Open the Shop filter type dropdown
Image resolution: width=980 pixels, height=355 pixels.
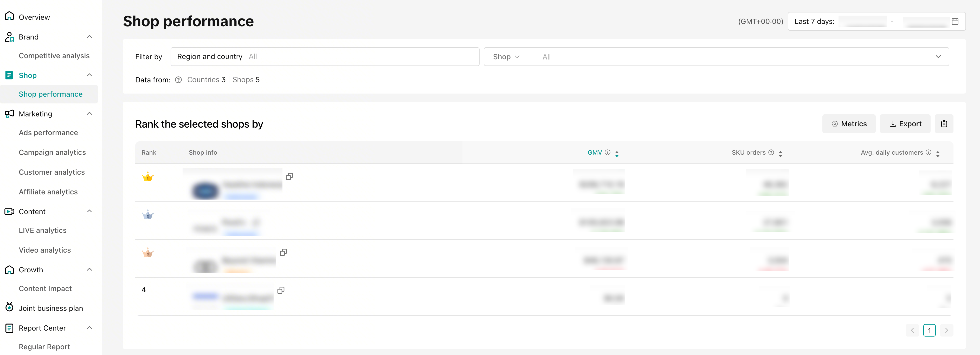(x=506, y=57)
